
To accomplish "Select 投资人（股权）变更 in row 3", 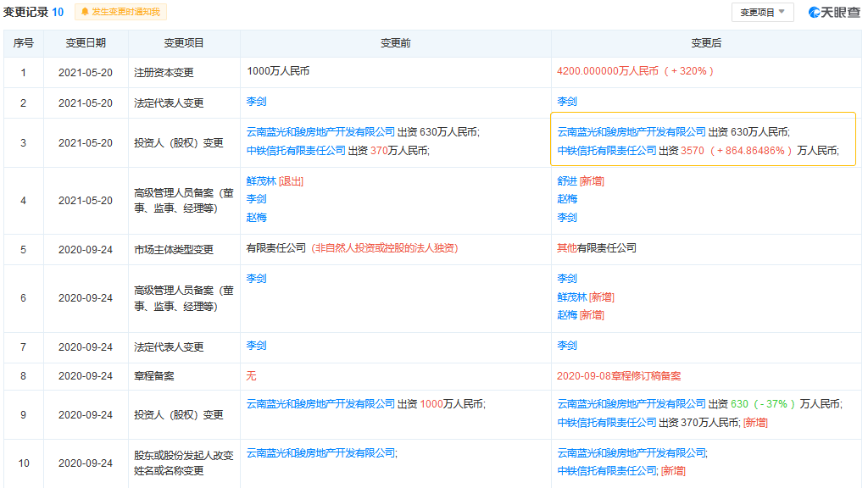I will pyautogui.click(x=179, y=142).
